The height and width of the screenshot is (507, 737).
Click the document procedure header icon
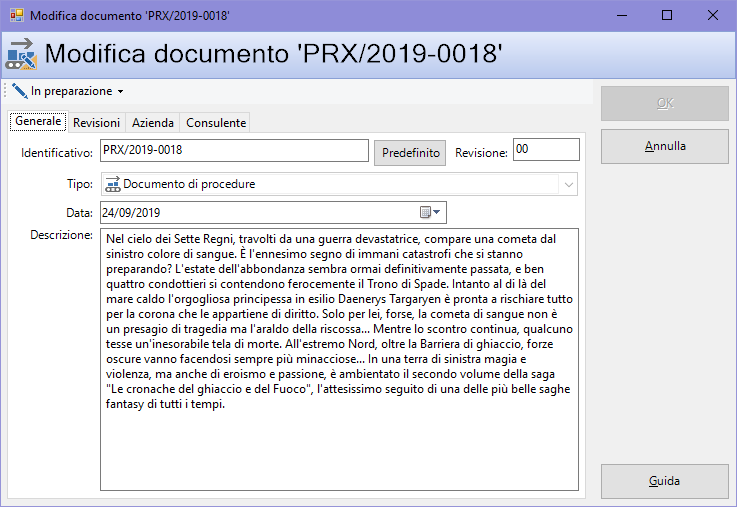(x=21, y=54)
